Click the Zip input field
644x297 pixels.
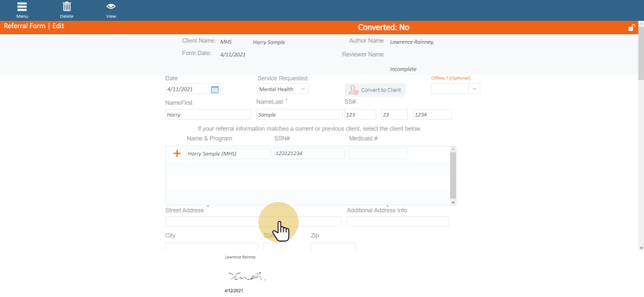333,247
